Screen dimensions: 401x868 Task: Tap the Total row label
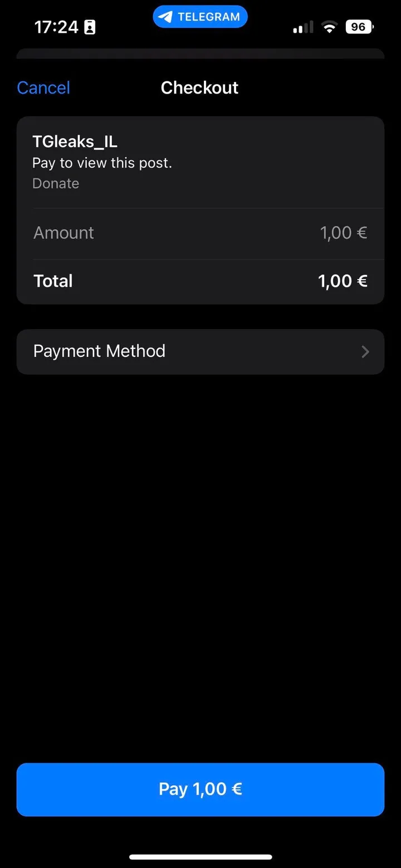(53, 281)
